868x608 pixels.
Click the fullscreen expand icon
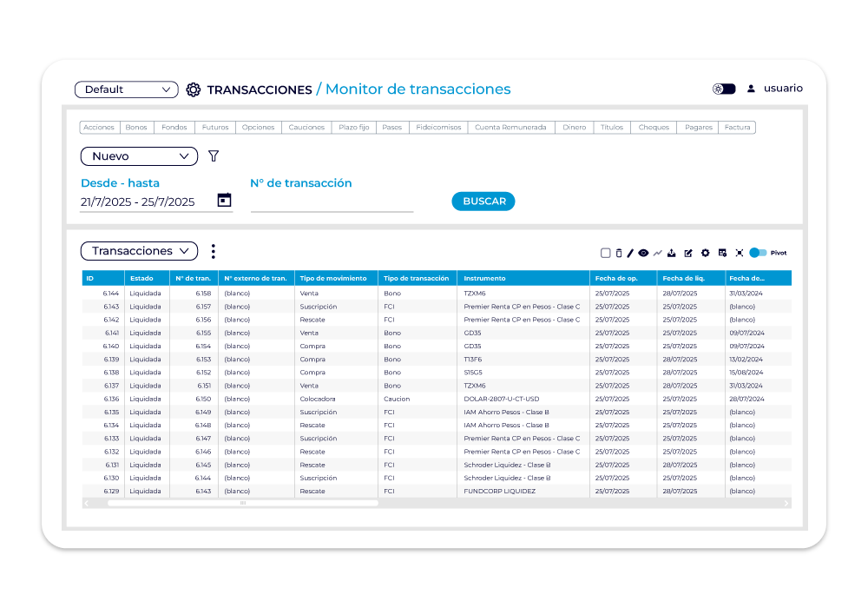740,253
